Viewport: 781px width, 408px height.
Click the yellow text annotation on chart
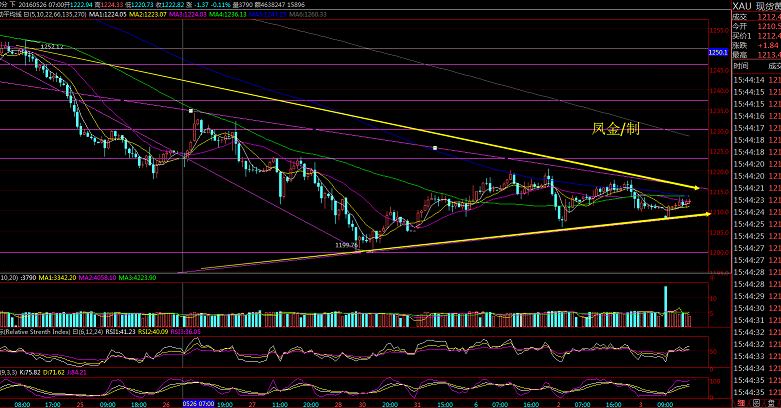tap(615, 128)
